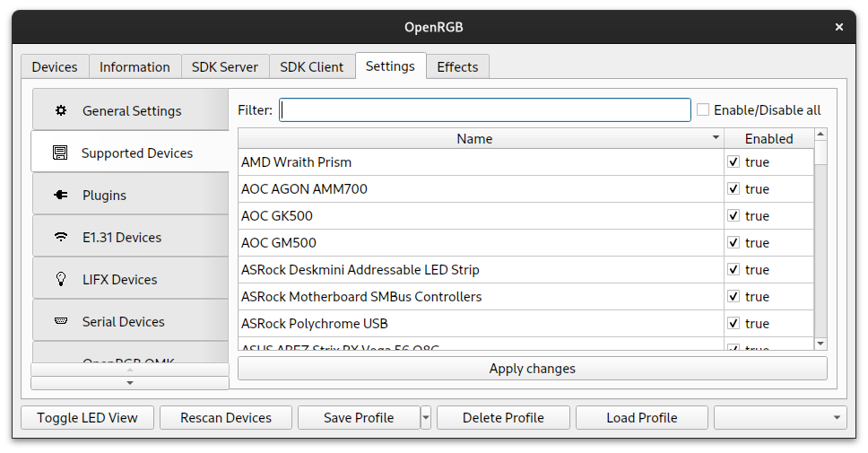The image size is (868, 453).
Task: Uncheck AMD Wraith Prism enabled checkbox
Action: (733, 161)
